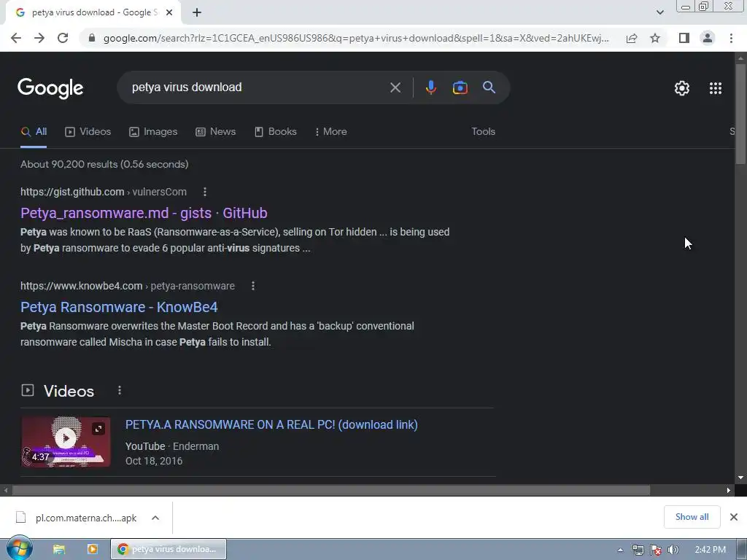Open options for gist.github.com result

(x=205, y=192)
